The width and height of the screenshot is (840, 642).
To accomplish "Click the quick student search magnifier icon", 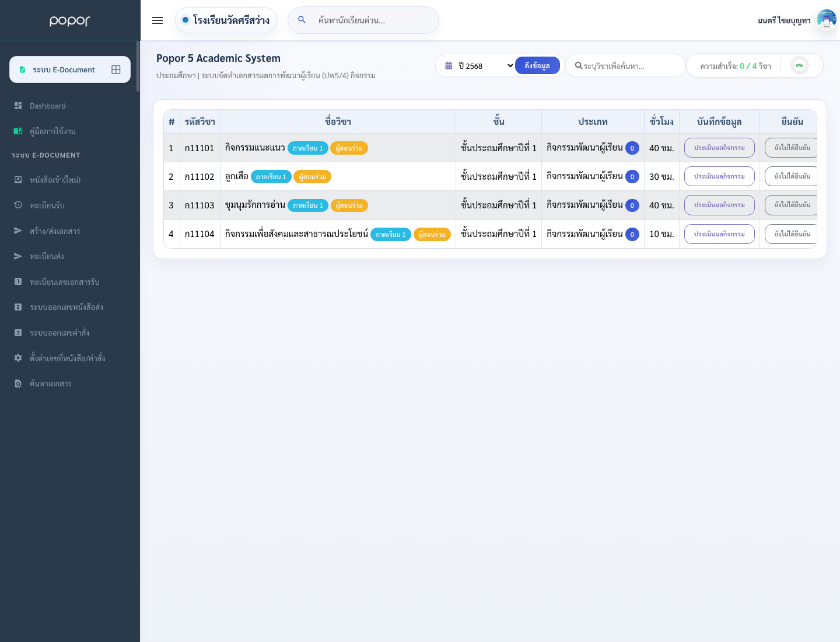I will [x=302, y=20].
